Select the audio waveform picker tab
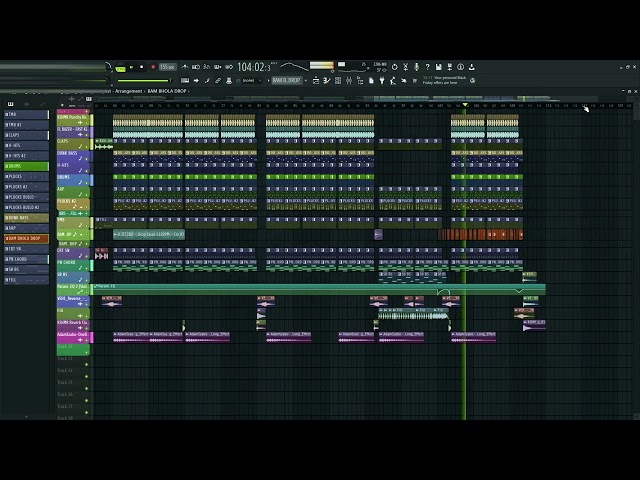Screen dimensions: 640x480 click(x=27, y=104)
